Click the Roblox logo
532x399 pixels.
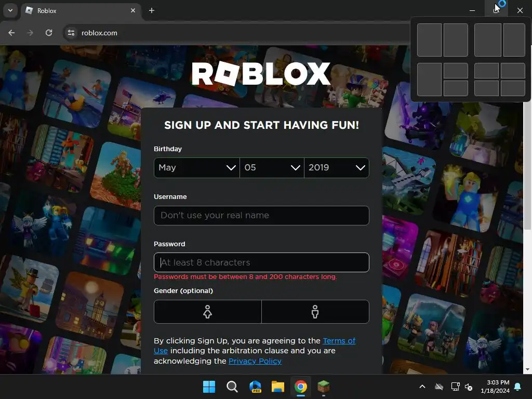[261, 74]
